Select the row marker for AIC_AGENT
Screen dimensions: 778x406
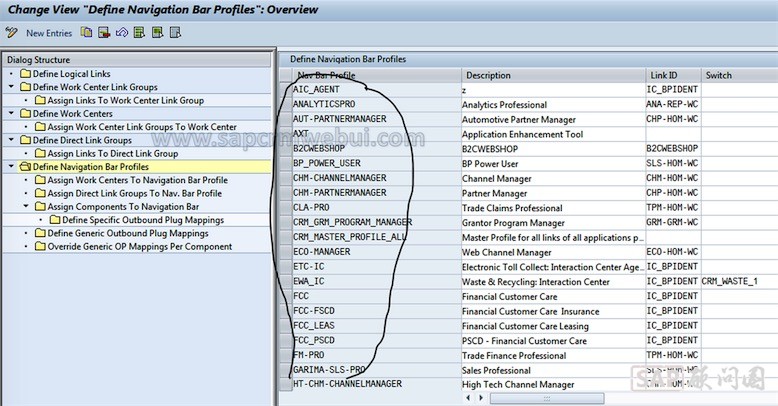click(x=285, y=89)
